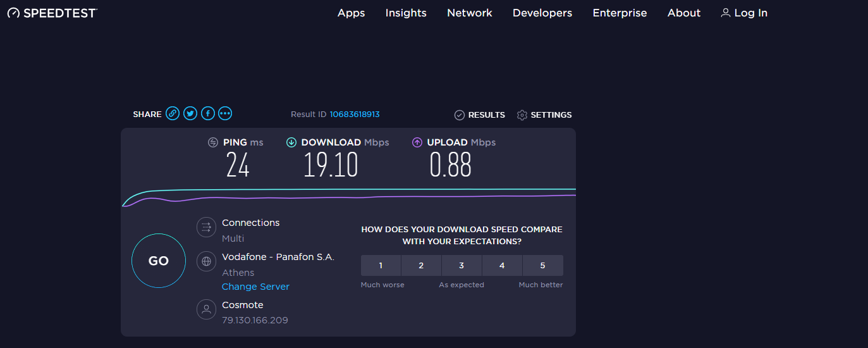868x348 pixels.
Task: Start a new test with GO button
Action: [159, 261]
